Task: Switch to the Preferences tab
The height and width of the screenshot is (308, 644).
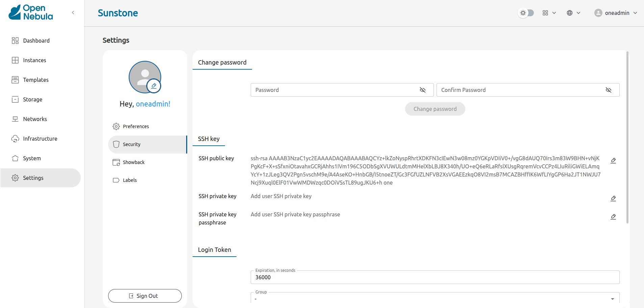Action: point(135,126)
